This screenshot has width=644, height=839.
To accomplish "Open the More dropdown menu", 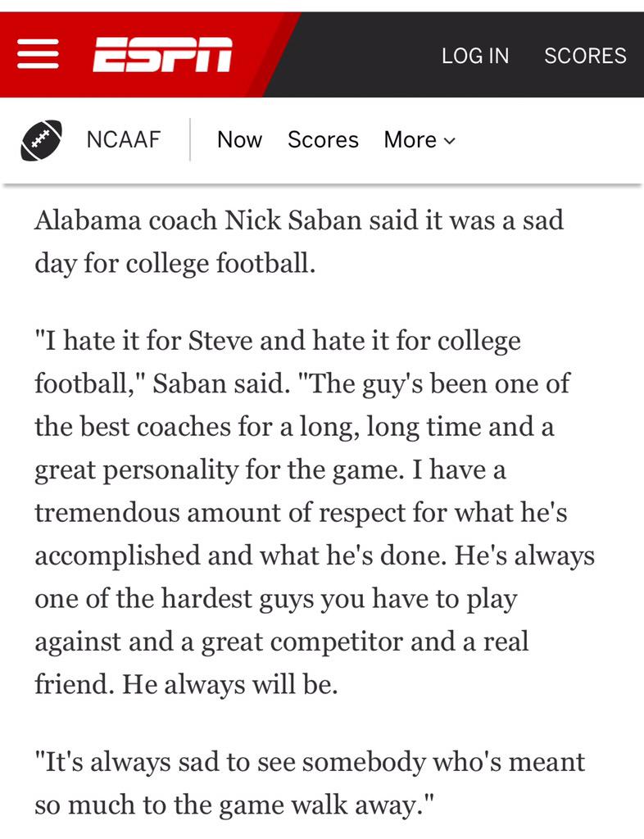I will (x=418, y=140).
